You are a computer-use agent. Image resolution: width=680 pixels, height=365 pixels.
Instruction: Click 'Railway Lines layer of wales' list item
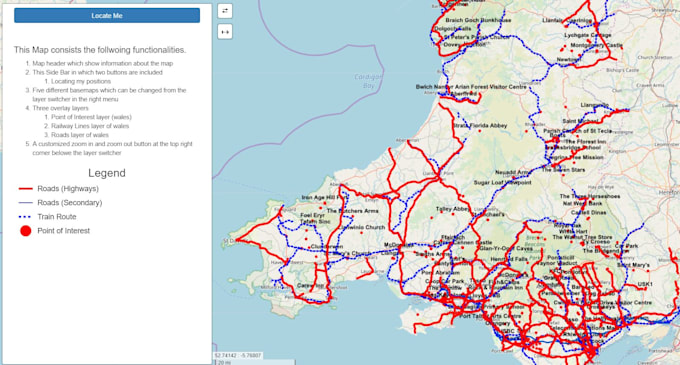click(x=90, y=126)
